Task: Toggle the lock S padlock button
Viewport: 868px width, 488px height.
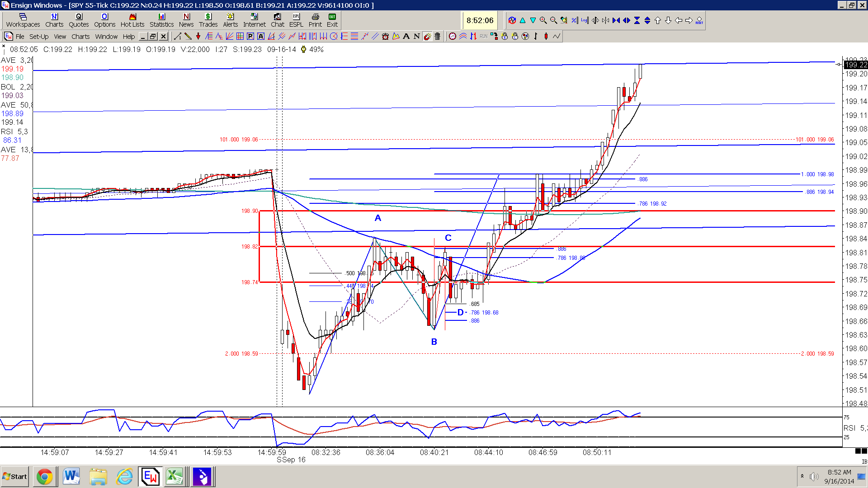Action: (504, 36)
